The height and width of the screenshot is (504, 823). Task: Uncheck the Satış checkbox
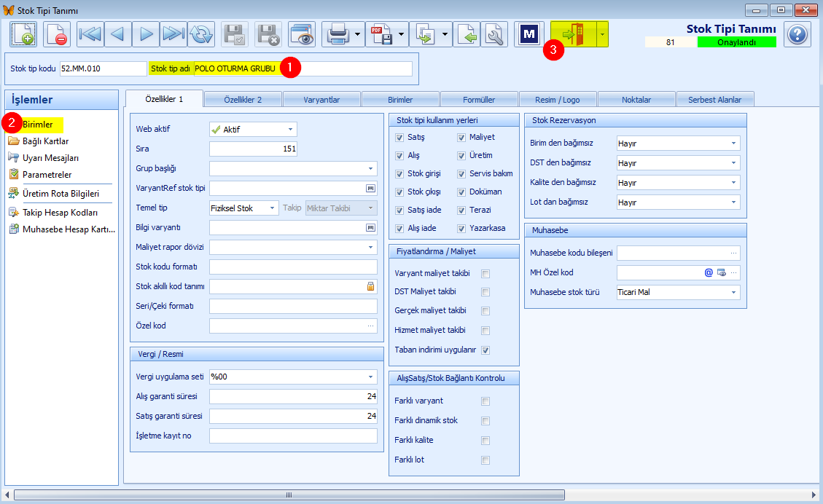pyautogui.click(x=399, y=138)
